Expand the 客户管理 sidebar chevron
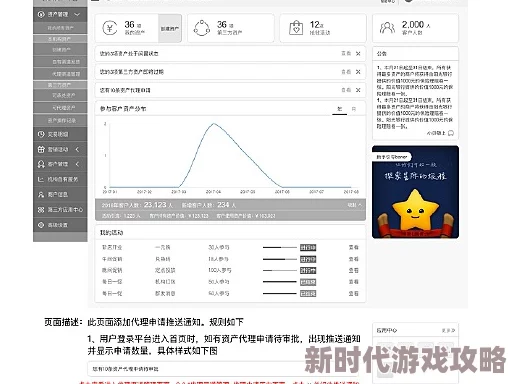Screen dimensions: 514x384 pyautogui.click(x=77, y=164)
